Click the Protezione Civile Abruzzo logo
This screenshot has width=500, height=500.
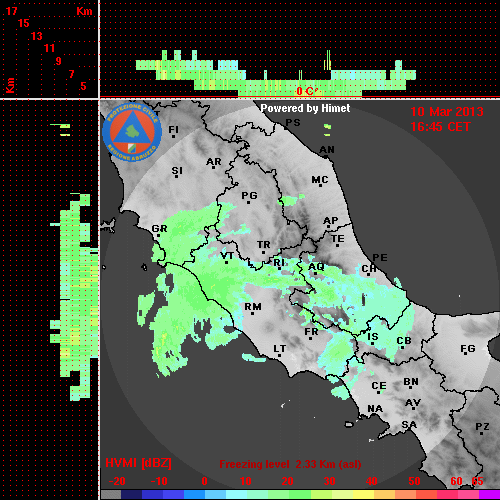132,132
